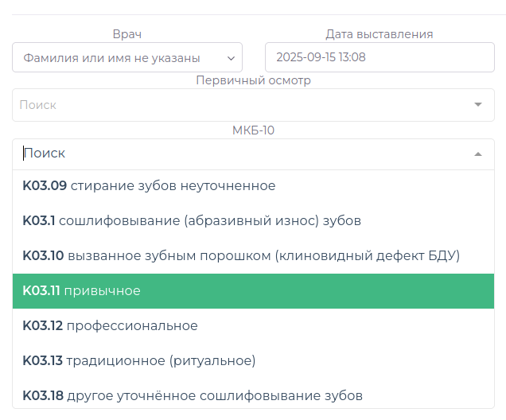The width and height of the screenshot is (506, 420).
Task: Click the Дата выставления label
Action: [x=379, y=33]
